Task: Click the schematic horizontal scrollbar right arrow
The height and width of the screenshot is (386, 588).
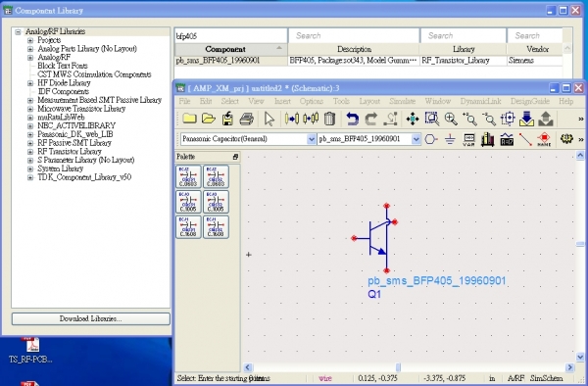Action: pyautogui.click(x=570, y=367)
